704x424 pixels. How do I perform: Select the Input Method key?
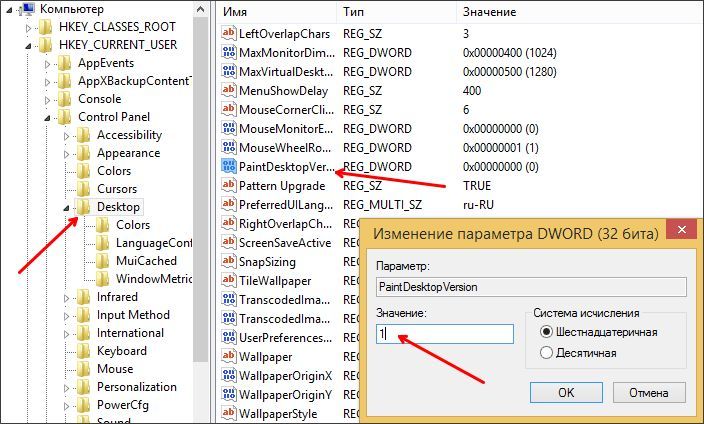click(133, 315)
